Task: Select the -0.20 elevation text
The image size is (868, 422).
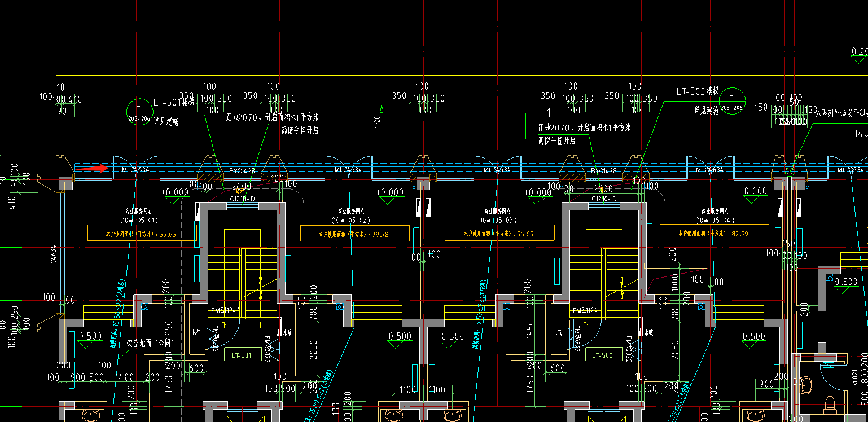Action: point(858,51)
